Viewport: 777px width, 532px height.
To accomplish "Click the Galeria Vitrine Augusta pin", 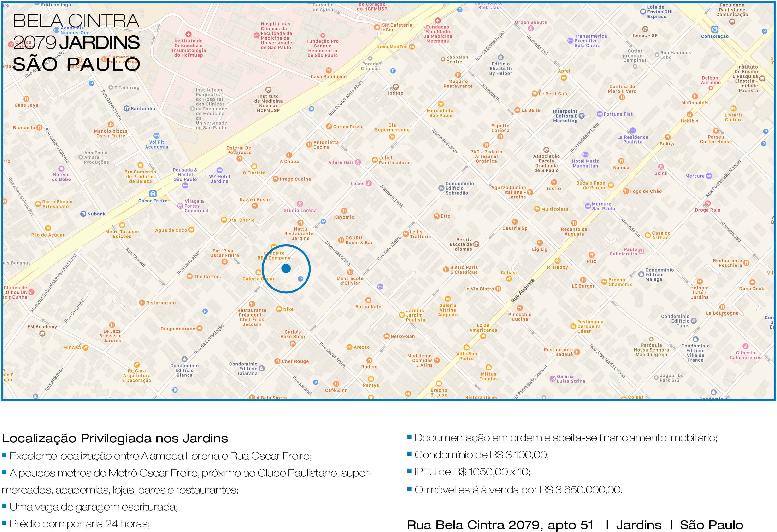I will [447, 299].
